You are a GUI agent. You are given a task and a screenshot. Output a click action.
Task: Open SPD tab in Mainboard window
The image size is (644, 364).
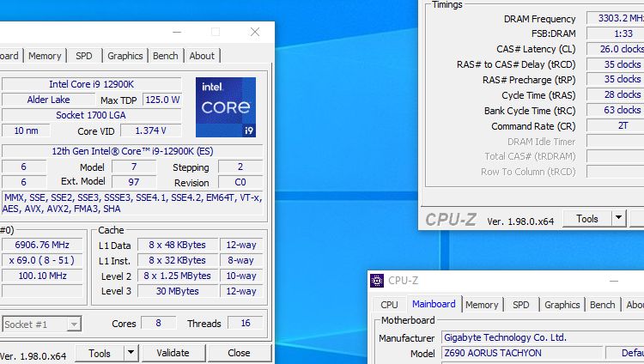coord(521,305)
